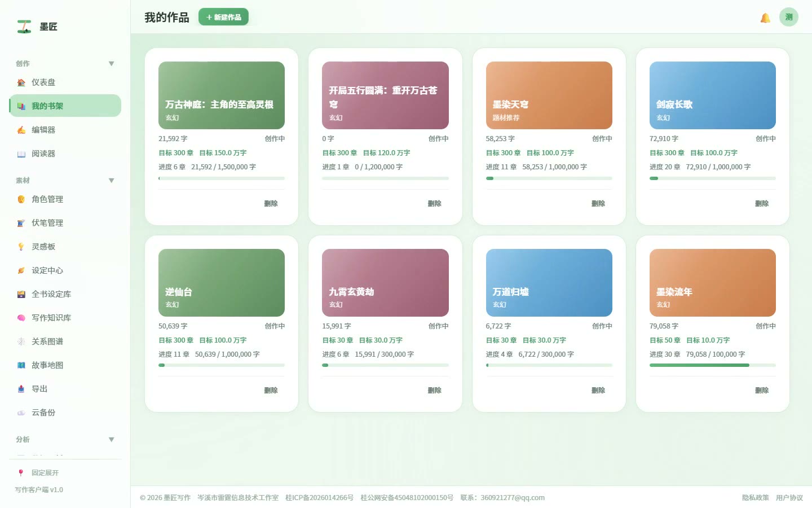This screenshot has height=508, width=812.
Task: Click 墨染天穹 progress bar
Action: (x=549, y=178)
